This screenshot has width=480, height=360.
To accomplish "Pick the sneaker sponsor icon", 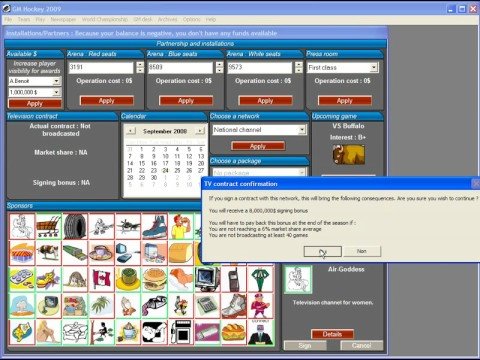I will (x=234, y=306).
